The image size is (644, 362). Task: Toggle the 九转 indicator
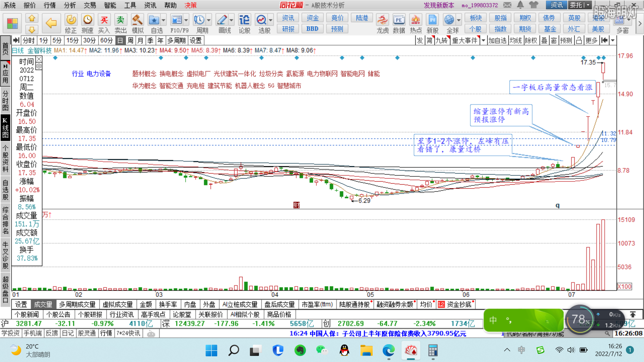[442, 41]
